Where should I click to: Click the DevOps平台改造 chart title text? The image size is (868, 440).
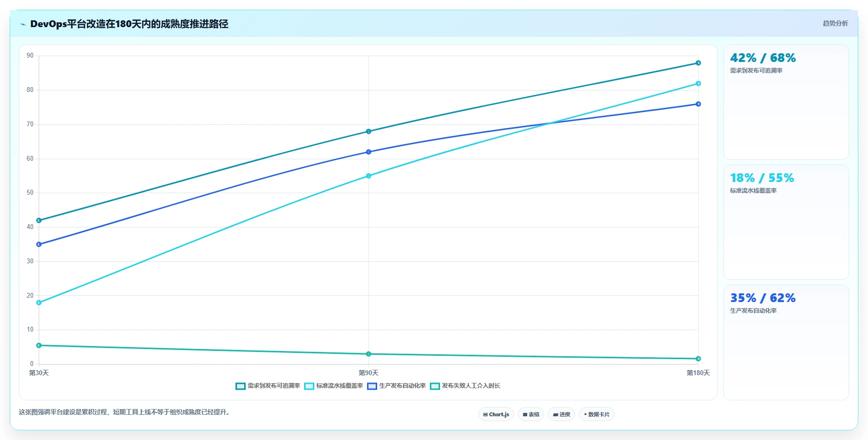[x=129, y=24]
